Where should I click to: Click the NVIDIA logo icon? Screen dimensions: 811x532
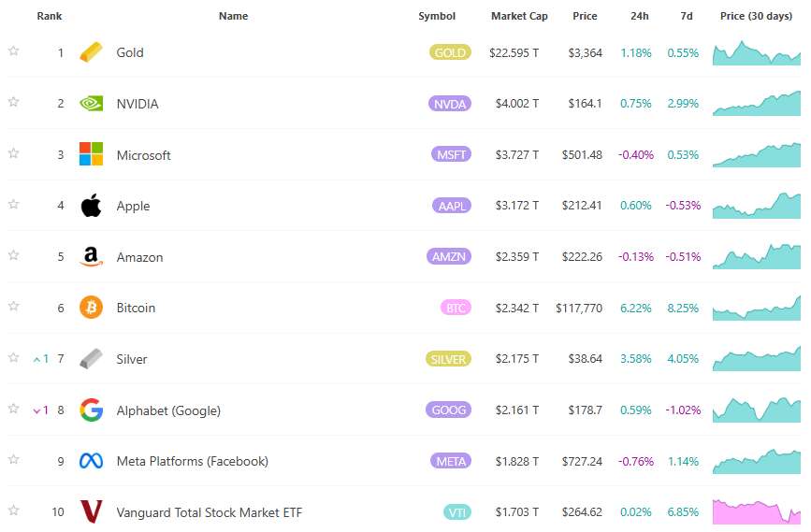[91, 104]
